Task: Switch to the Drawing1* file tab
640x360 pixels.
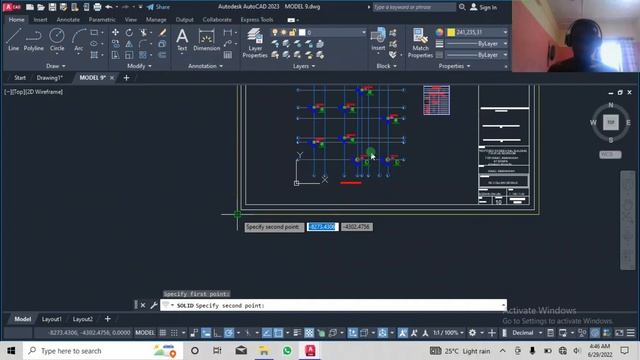Action: (49, 78)
